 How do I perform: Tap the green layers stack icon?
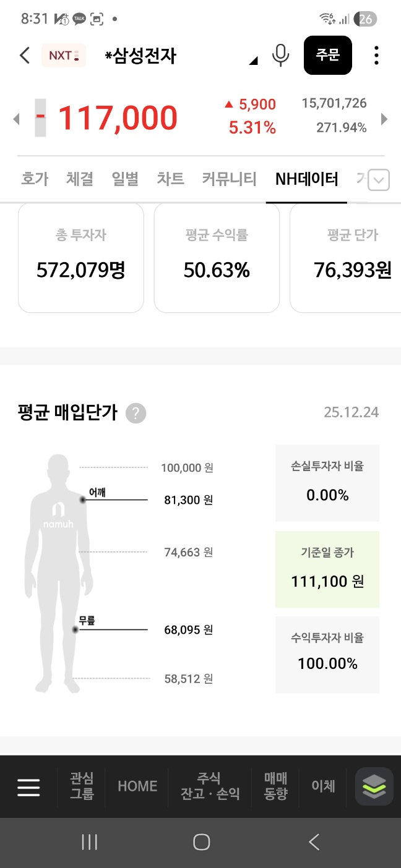point(374,786)
